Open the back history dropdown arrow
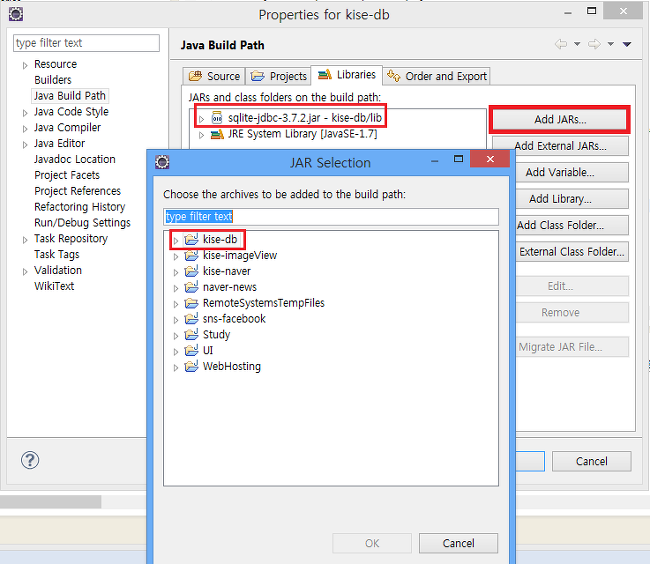 point(577,44)
